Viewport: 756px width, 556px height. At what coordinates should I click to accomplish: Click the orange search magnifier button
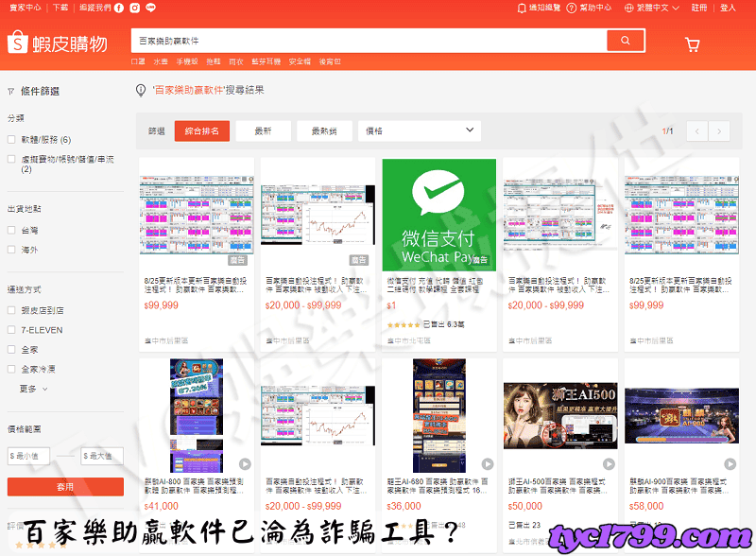(x=626, y=41)
